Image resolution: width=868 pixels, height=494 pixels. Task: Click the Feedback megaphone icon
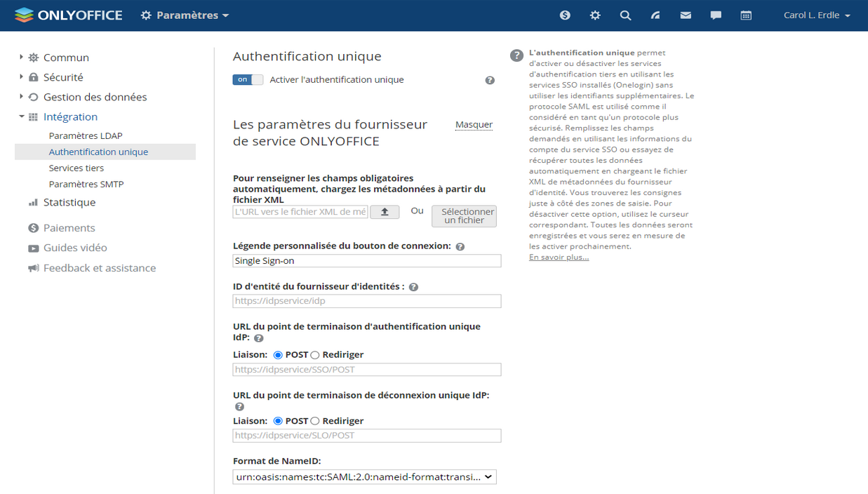tap(33, 268)
